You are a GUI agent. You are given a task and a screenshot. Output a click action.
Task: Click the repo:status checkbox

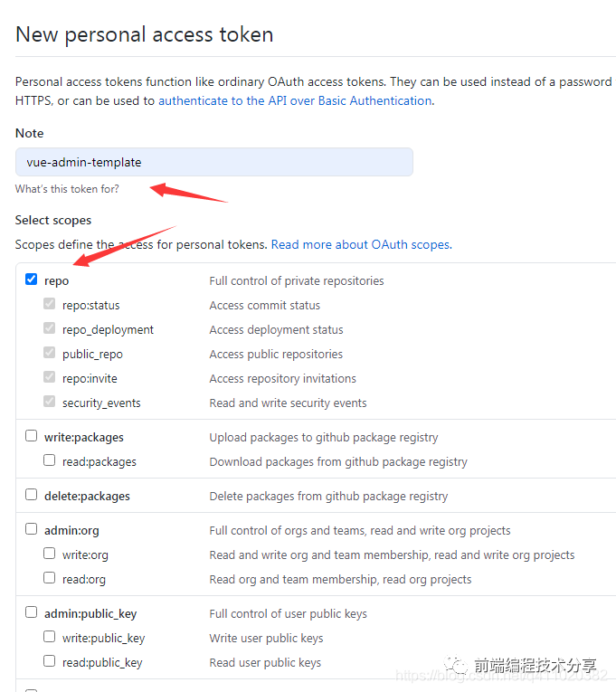(x=50, y=305)
